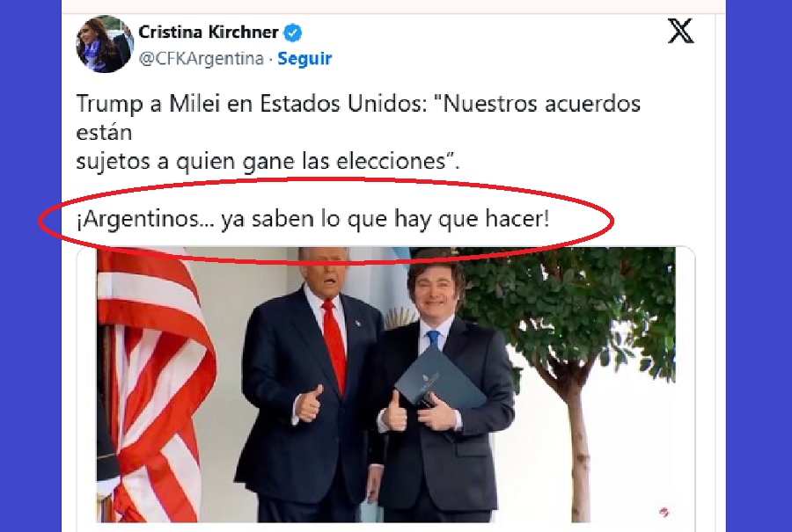Click the blue verified checkmark badge
Viewport: 792px width, 532px height.
point(293,33)
